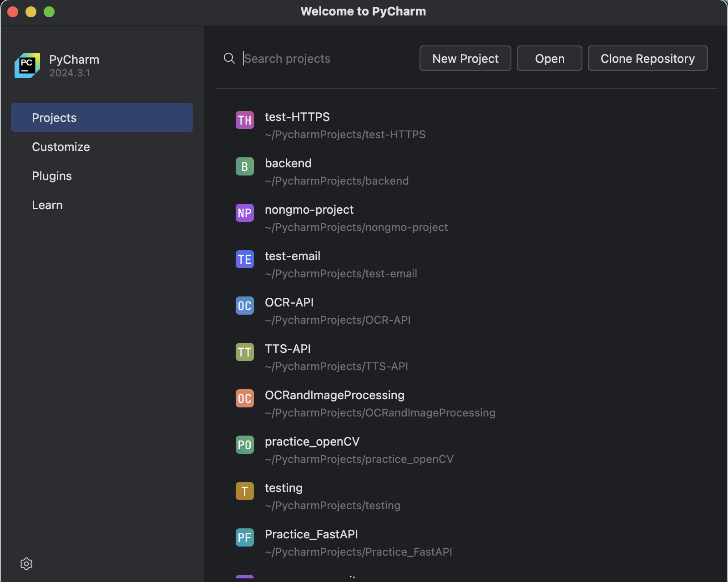728x582 pixels.
Task: Select the Projects tab
Action: pos(102,117)
